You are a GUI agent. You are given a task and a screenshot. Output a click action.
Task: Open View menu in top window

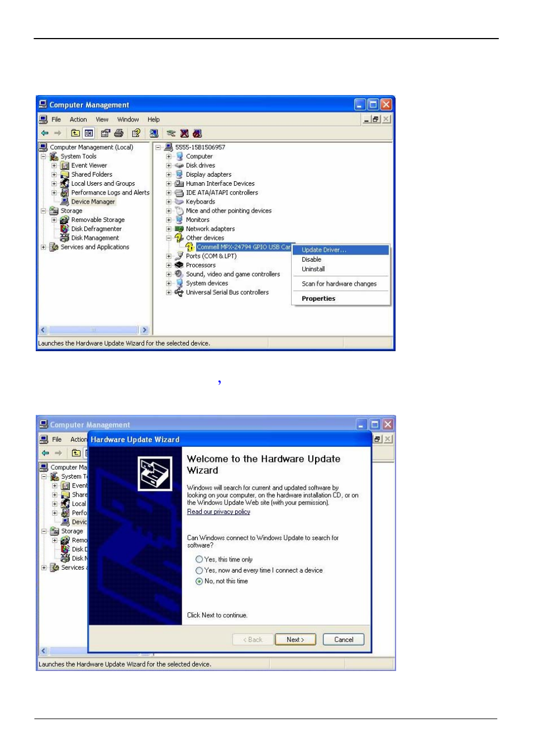click(102, 120)
